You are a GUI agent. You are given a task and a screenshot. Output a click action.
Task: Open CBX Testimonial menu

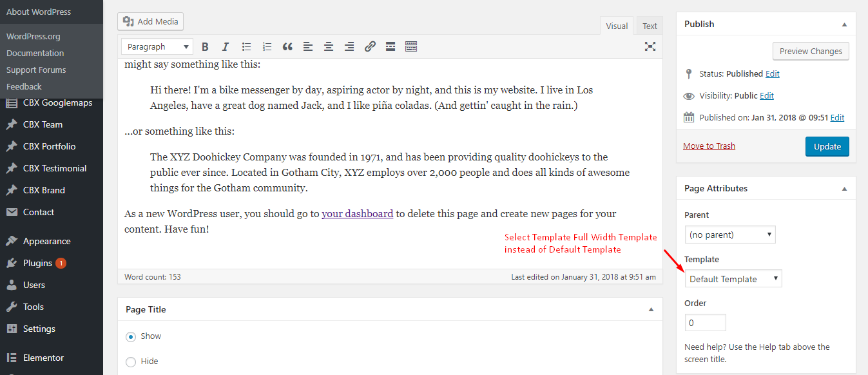[x=52, y=168]
